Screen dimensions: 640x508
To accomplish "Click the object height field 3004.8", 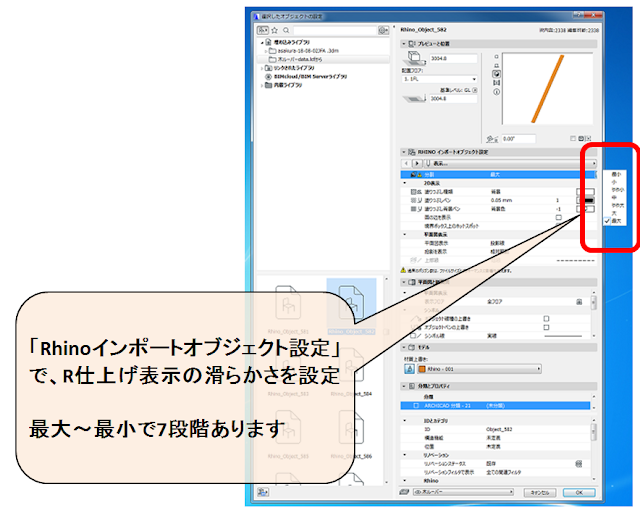I will 453,59.
